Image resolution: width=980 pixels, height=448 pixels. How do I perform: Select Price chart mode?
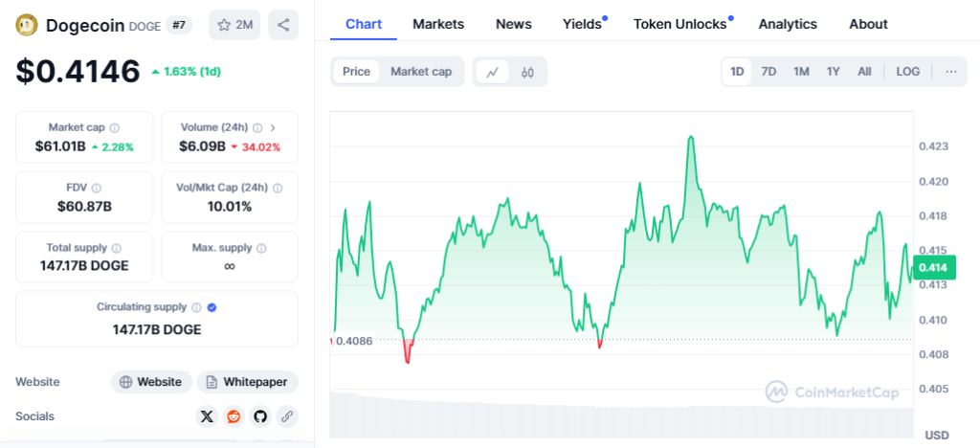pos(356,72)
